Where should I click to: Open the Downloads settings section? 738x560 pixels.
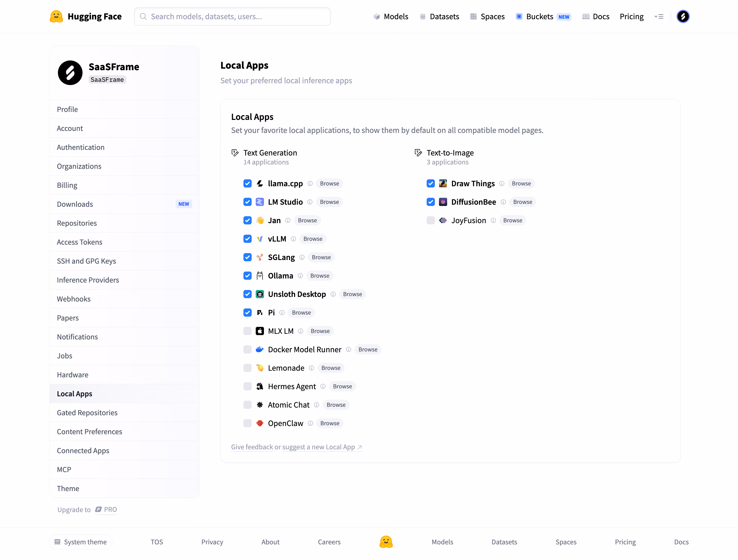[x=125, y=204]
